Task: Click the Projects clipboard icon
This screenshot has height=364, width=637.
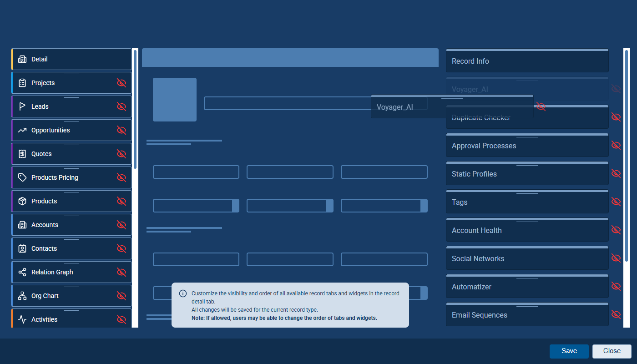Action: click(x=22, y=83)
